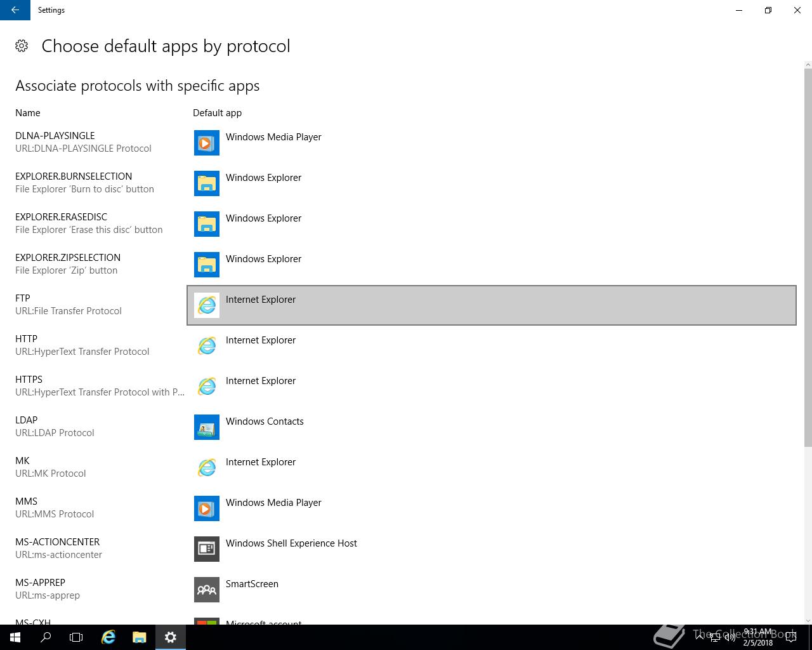Click the EXPLORER.ERASEDISC protocol name
Screen dimensions: 812x650
(x=62, y=217)
